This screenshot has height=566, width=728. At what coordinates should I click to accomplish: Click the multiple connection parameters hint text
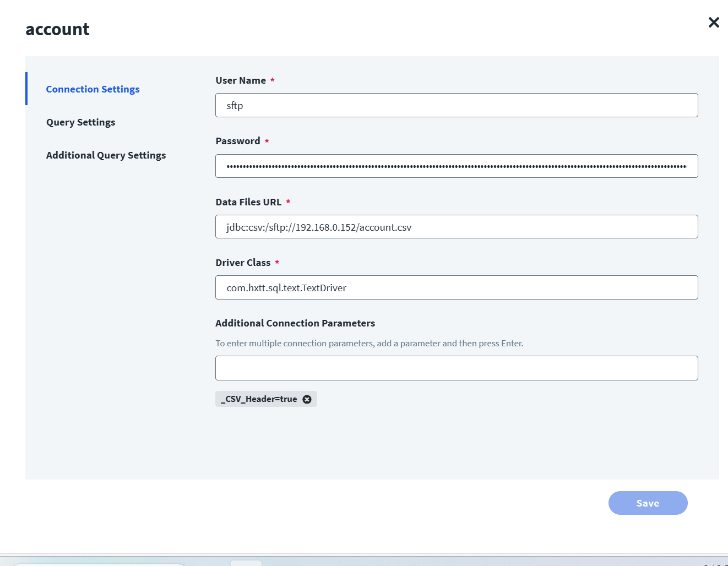369,344
